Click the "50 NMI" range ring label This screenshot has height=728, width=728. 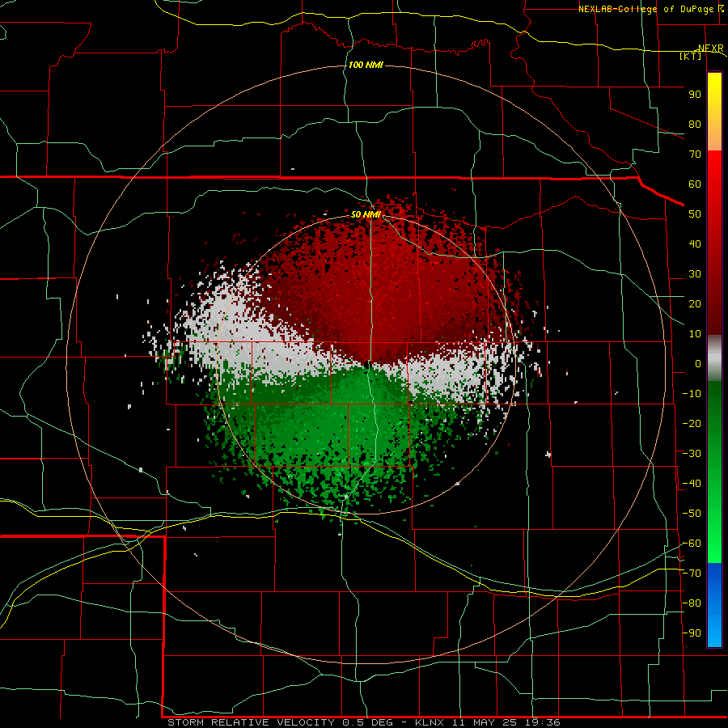[x=366, y=214]
